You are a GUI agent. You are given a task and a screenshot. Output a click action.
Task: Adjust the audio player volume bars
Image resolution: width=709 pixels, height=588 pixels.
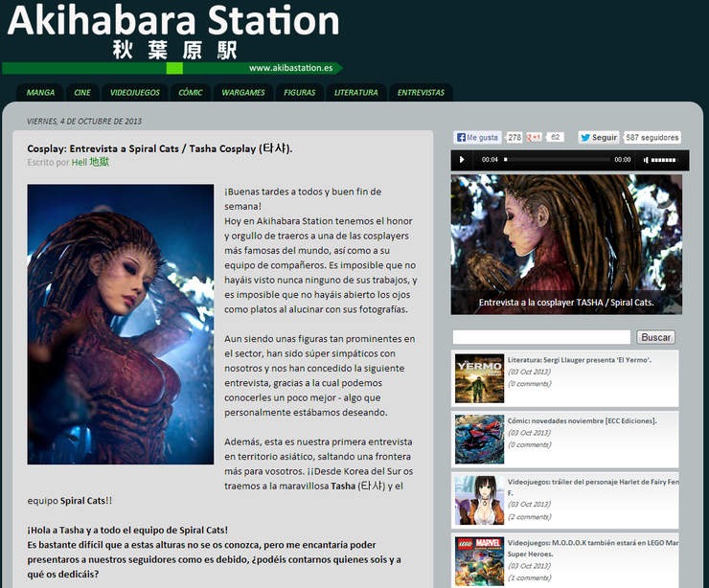pyautogui.click(x=663, y=160)
